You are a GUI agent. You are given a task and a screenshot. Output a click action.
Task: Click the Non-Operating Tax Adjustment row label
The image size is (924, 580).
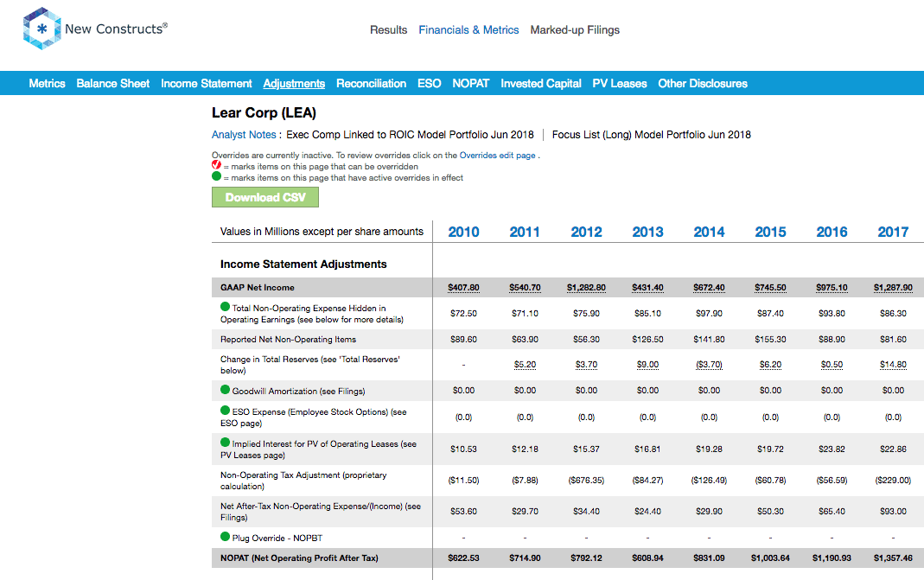click(303, 481)
